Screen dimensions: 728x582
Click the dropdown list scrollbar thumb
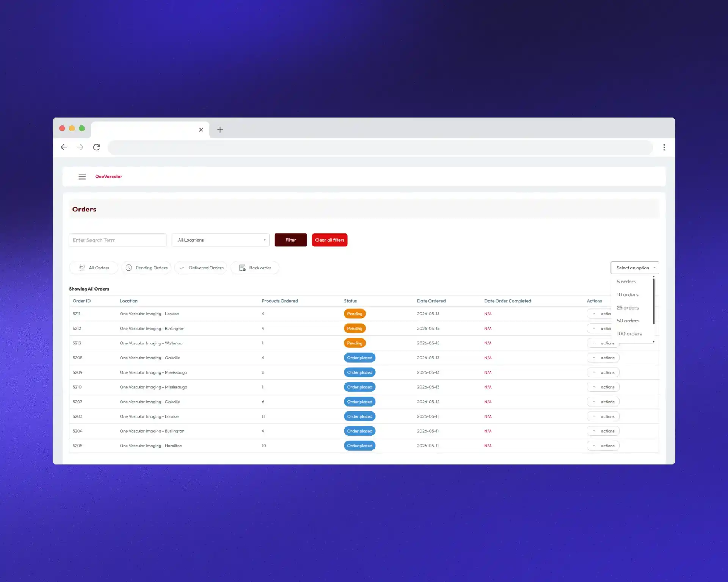[x=654, y=302]
